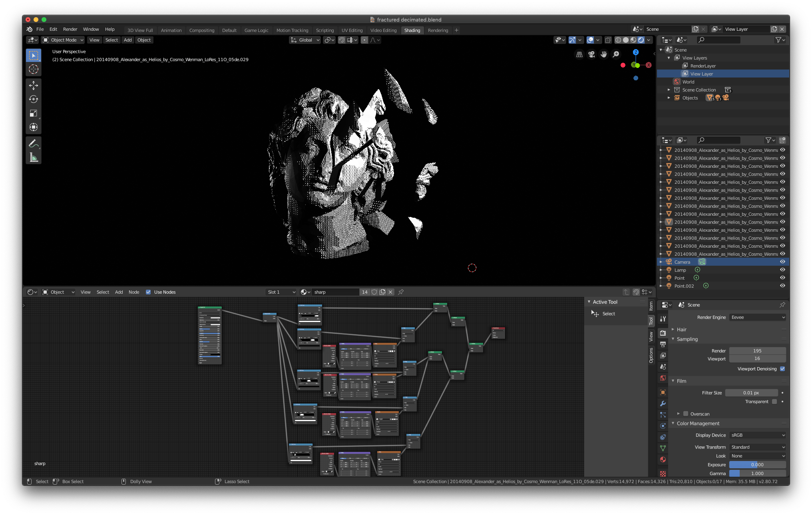The height and width of the screenshot is (515, 812).
Task: Click the Rotate tool icon
Action: tap(34, 99)
